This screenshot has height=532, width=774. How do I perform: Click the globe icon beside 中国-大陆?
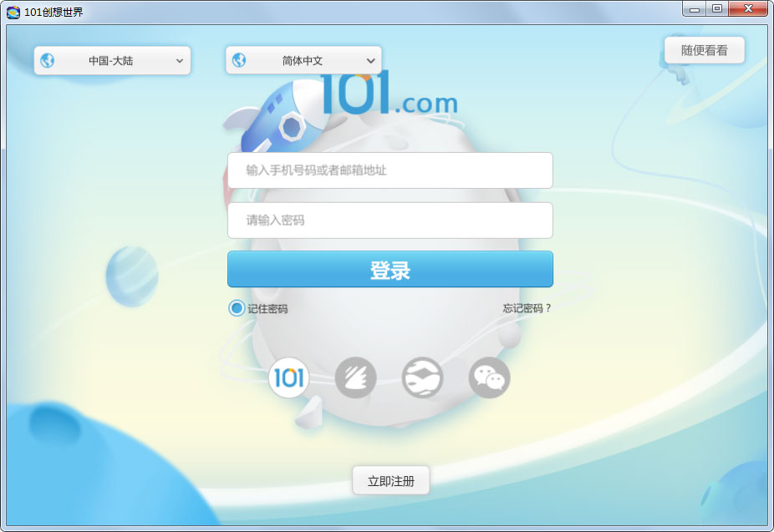click(48, 61)
